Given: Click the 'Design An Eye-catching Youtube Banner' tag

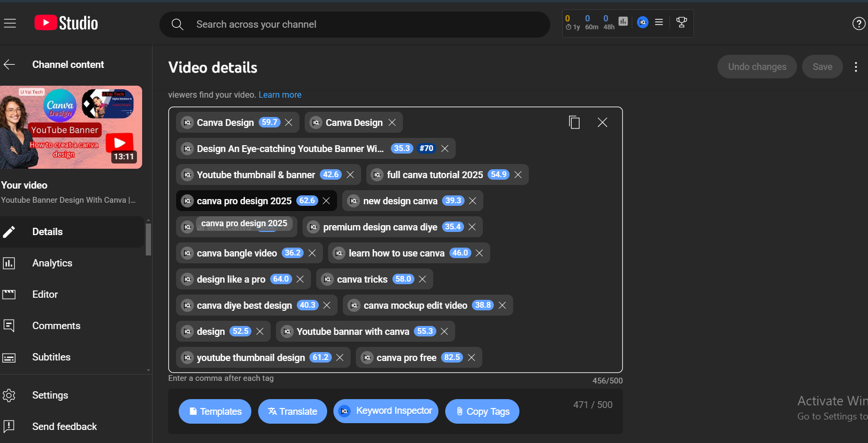Looking at the screenshot, I should click(x=316, y=148).
